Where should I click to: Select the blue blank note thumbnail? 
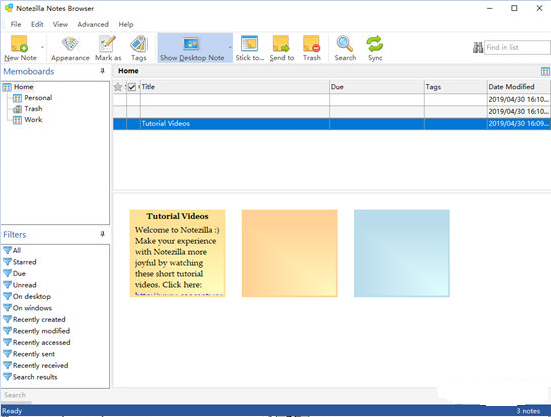click(402, 253)
